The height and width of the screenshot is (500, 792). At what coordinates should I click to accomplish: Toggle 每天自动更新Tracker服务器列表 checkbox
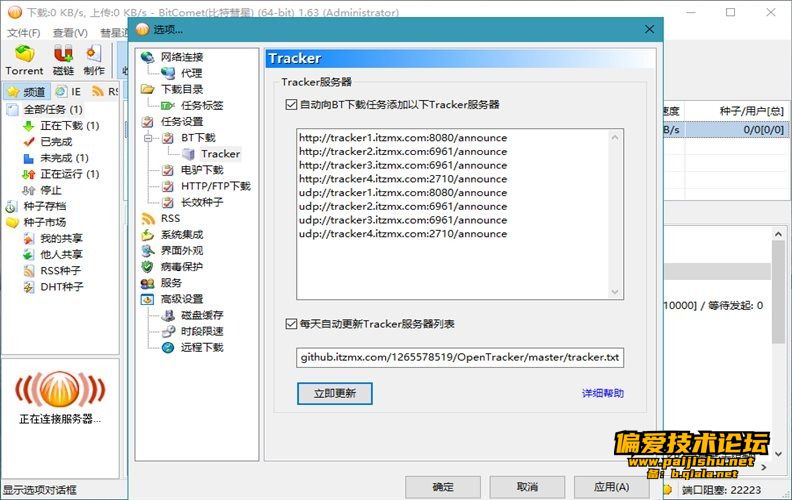tap(291, 324)
